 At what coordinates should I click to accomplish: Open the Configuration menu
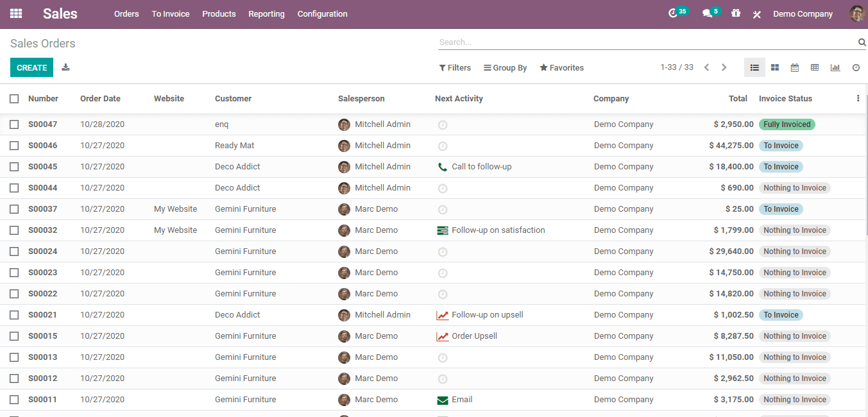[322, 13]
